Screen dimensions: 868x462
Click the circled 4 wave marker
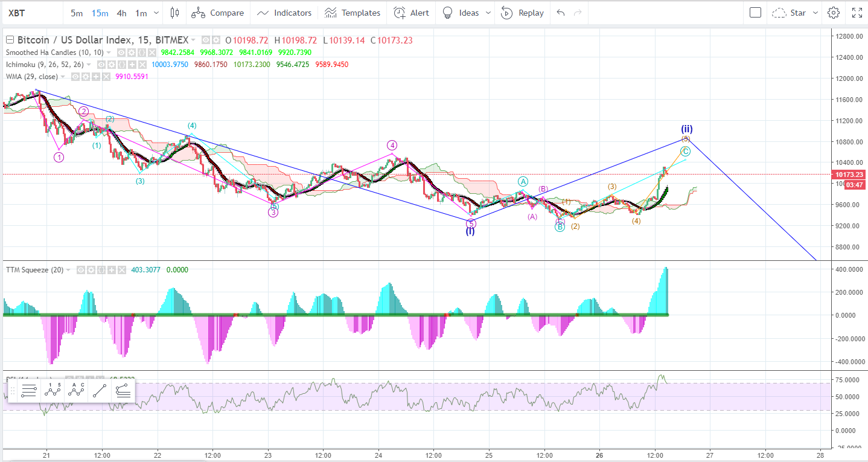click(x=392, y=145)
